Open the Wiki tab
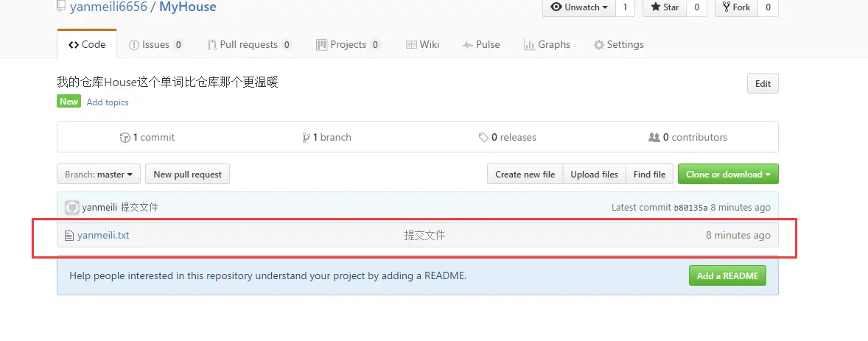The width and height of the screenshot is (868, 341). (x=422, y=44)
